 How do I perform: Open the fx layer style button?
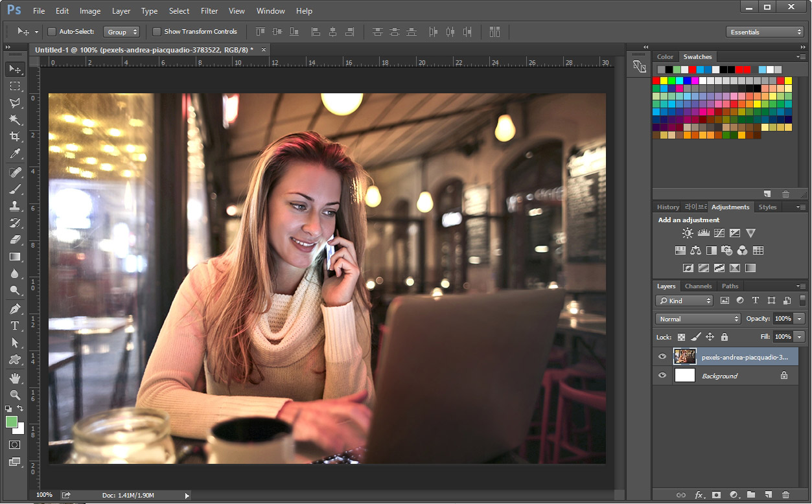[x=699, y=495]
